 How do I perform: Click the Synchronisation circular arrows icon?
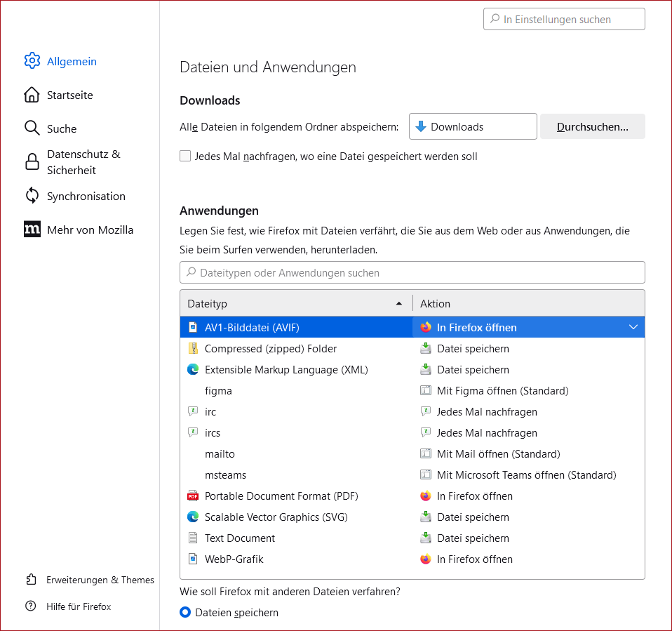click(x=32, y=196)
